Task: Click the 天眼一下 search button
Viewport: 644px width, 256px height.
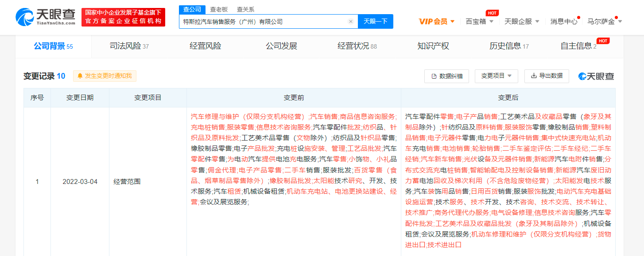Action: [376, 21]
